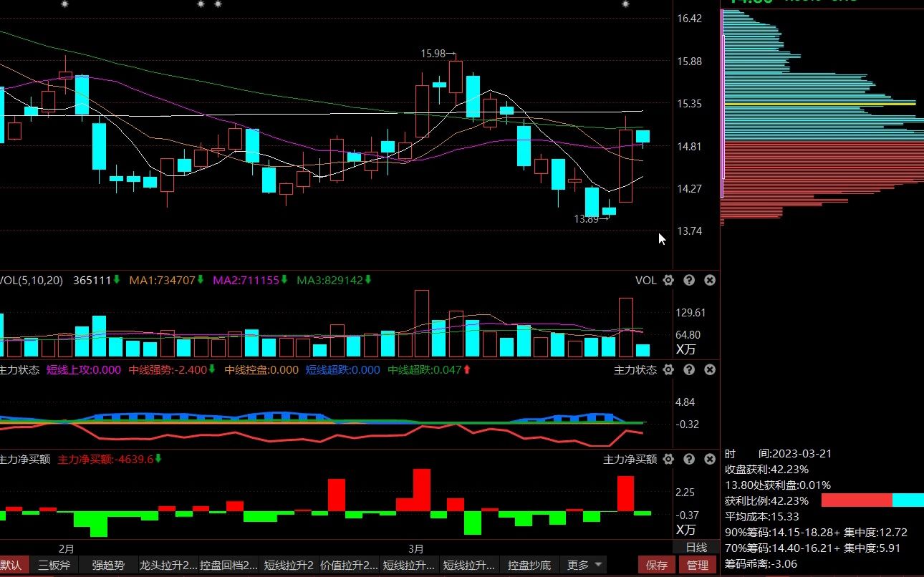Viewport: 924px width, 577px height.
Task: Close the 主力净买额 indicator panel
Action: [x=710, y=460]
